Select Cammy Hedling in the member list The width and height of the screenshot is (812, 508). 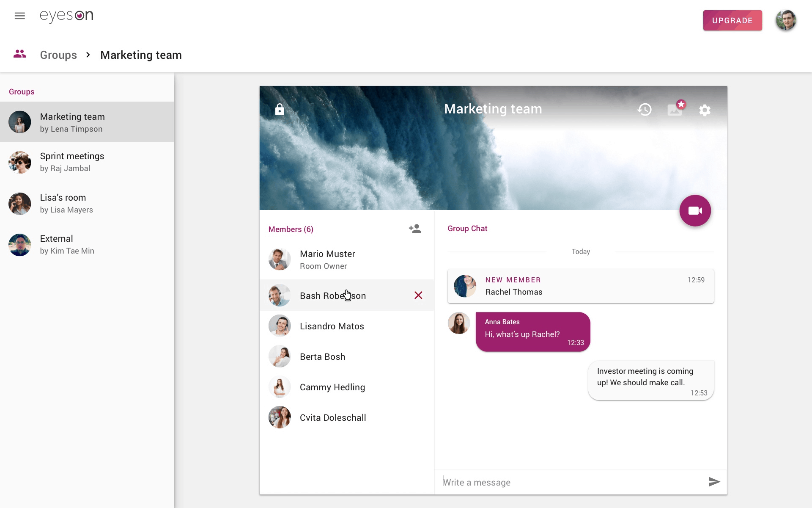[332, 387]
